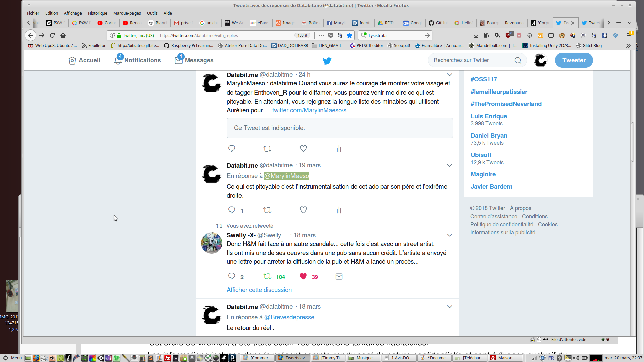Open the chevron menu of Swelly's tweet

pos(449,235)
